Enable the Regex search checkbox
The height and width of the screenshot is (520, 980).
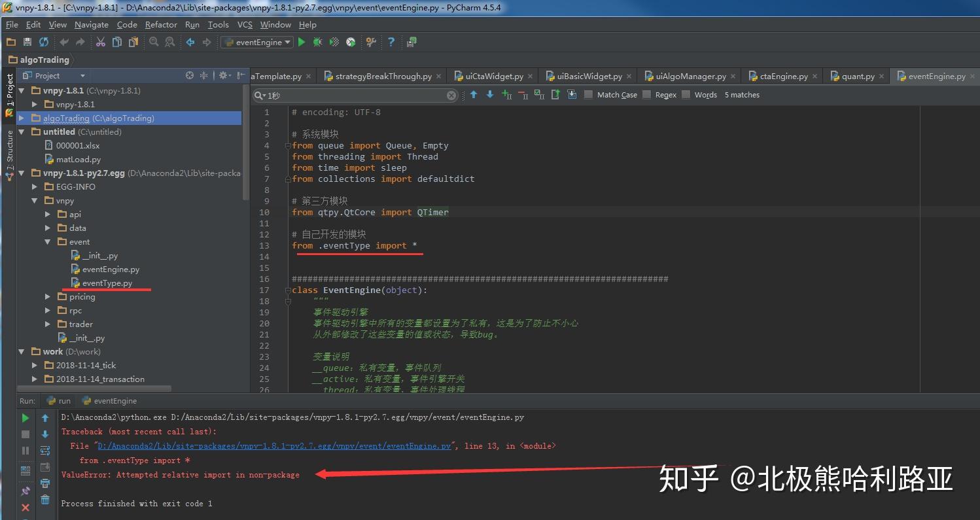646,95
